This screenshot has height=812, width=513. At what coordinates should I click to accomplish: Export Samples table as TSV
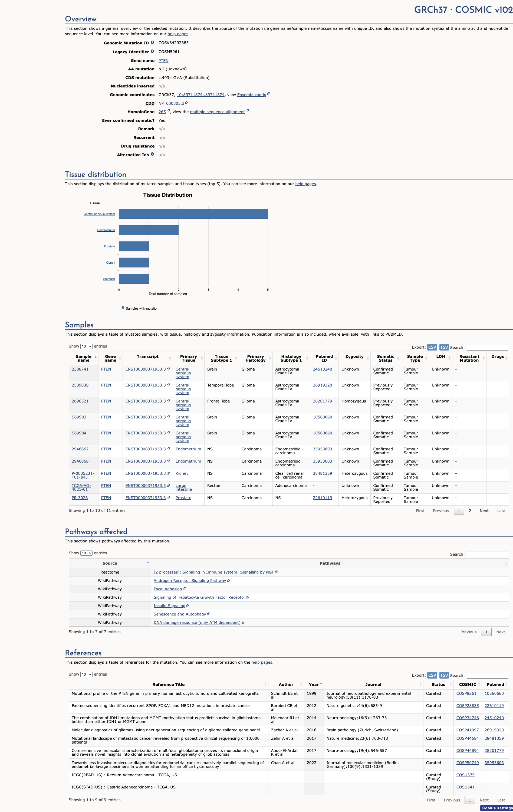[444, 347]
